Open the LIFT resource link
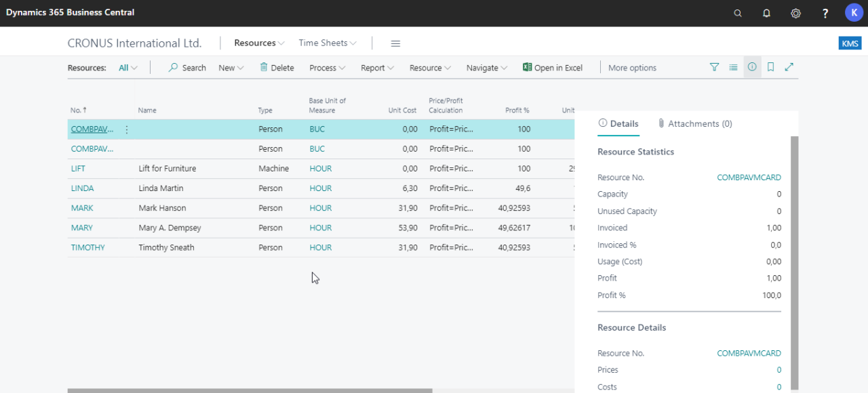 [78, 169]
